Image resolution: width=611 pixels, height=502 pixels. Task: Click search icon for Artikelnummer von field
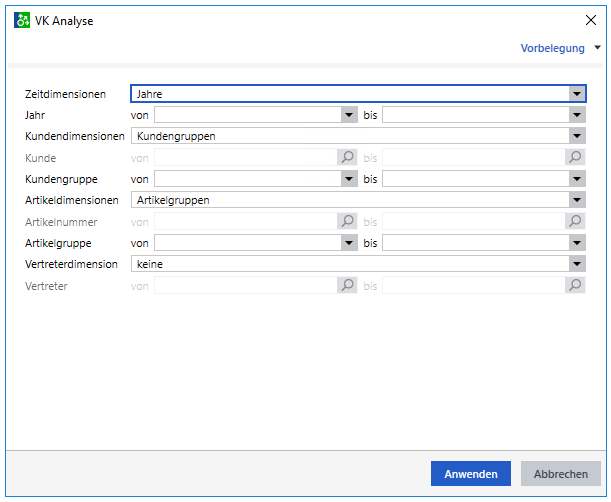[x=348, y=221]
